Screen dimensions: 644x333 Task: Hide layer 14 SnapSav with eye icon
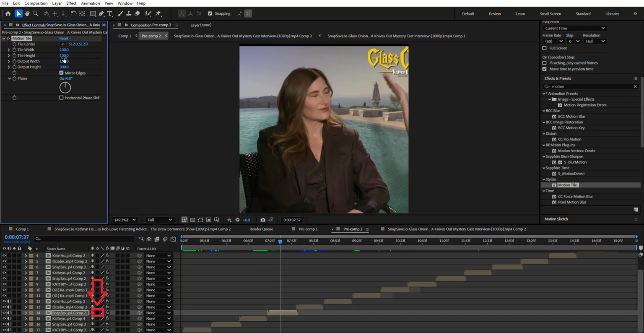pyautogui.click(x=4, y=313)
